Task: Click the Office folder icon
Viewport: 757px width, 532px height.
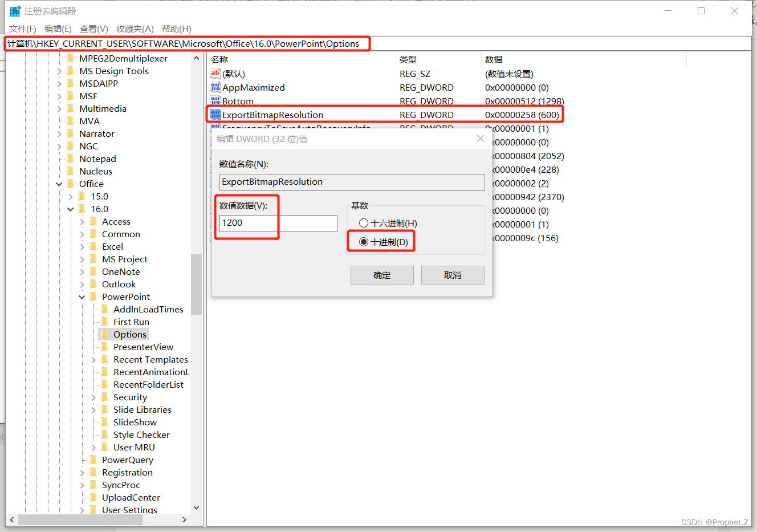Action: [70, 184]
